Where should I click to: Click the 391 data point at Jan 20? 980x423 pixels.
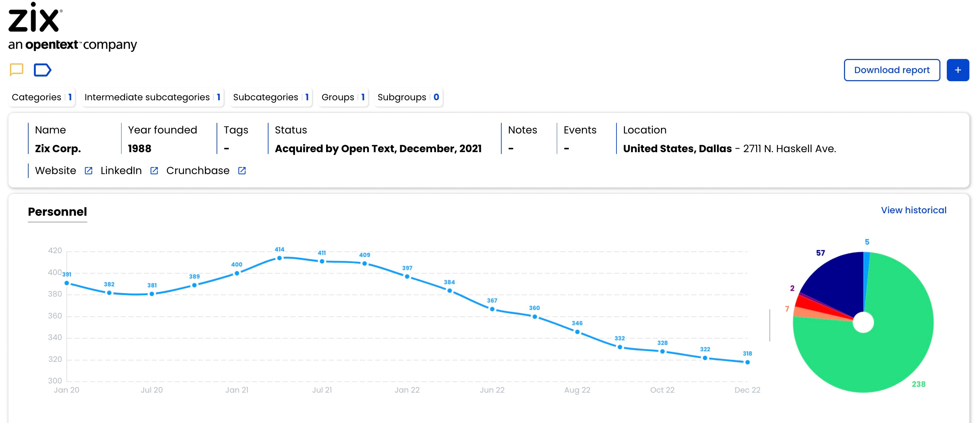tap(67, 283)
